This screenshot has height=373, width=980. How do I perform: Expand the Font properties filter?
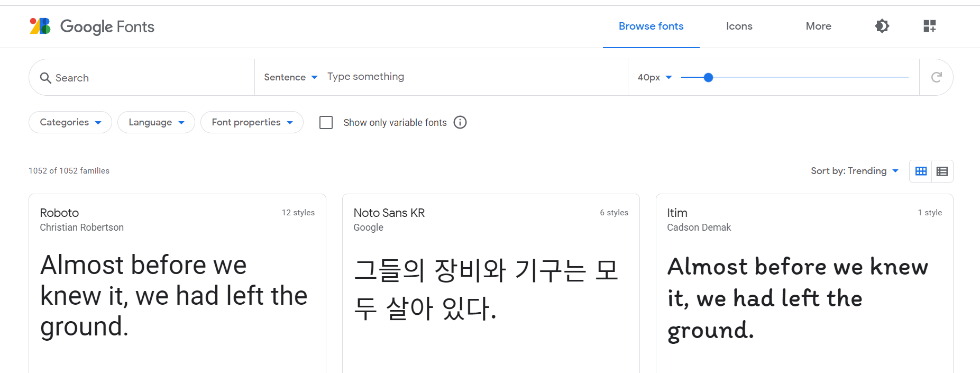pos(252,122)
